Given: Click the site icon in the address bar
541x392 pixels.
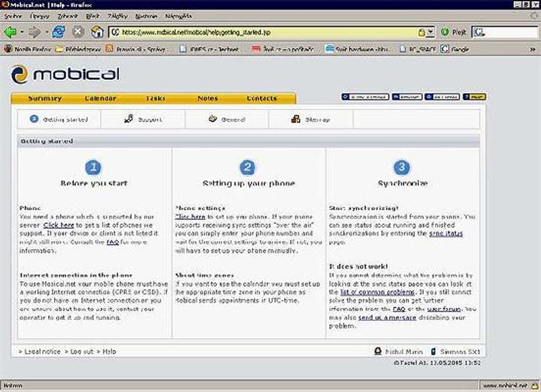Looking at the screenshot, I should [x=115, y=32].
